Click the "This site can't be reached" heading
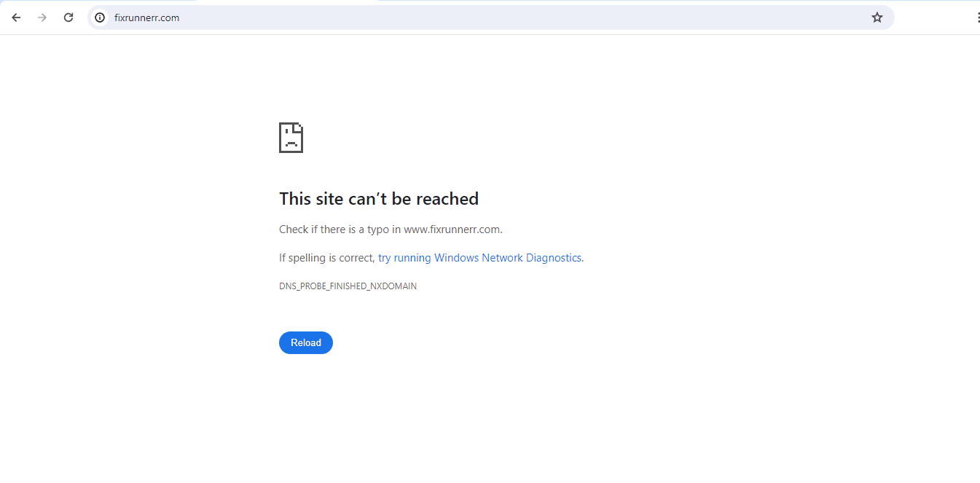The image size is (980, 483). point(379,199)
